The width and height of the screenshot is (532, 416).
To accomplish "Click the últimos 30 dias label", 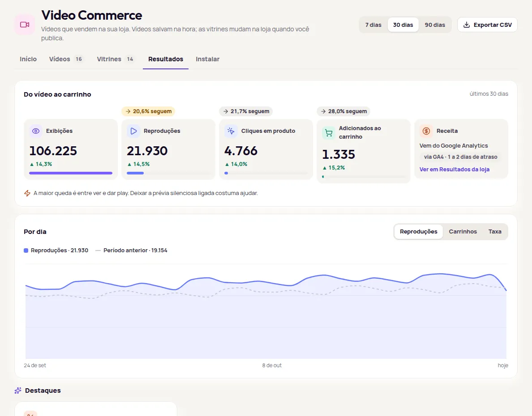I will 489,94.
